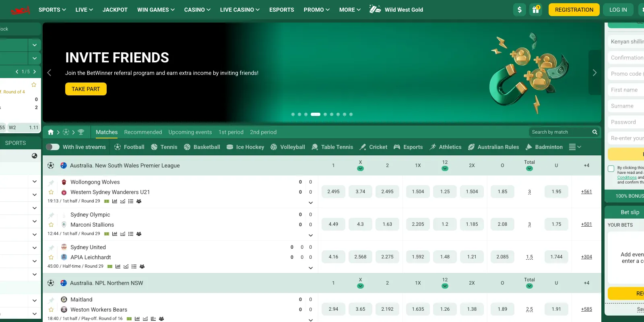This screenshot has height=322, width=644.
Task: Show next banner slide arrow
Action: point(594,72)
